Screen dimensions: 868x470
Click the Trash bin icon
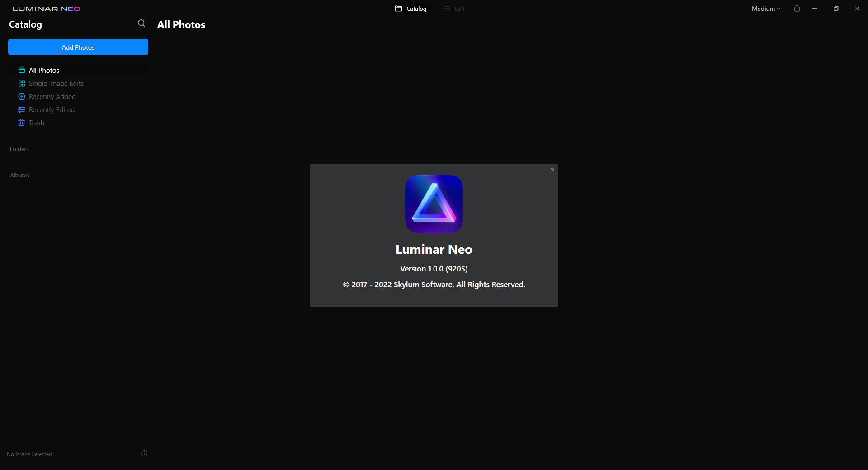[x=21, y=123]
